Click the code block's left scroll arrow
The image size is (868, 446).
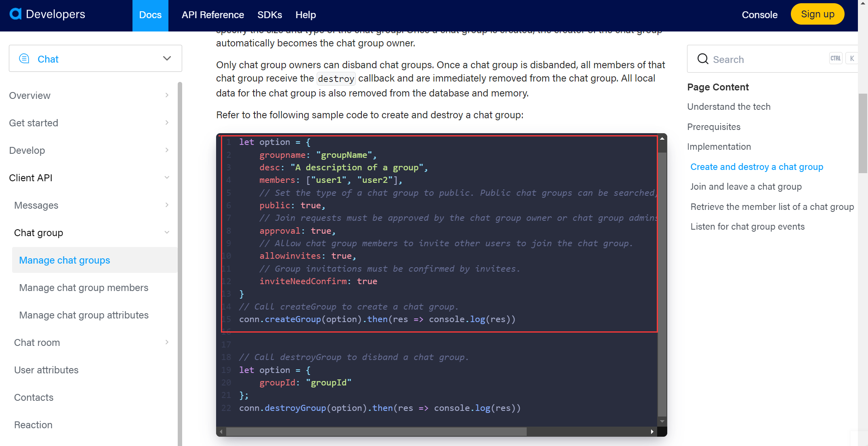(221, 431)
